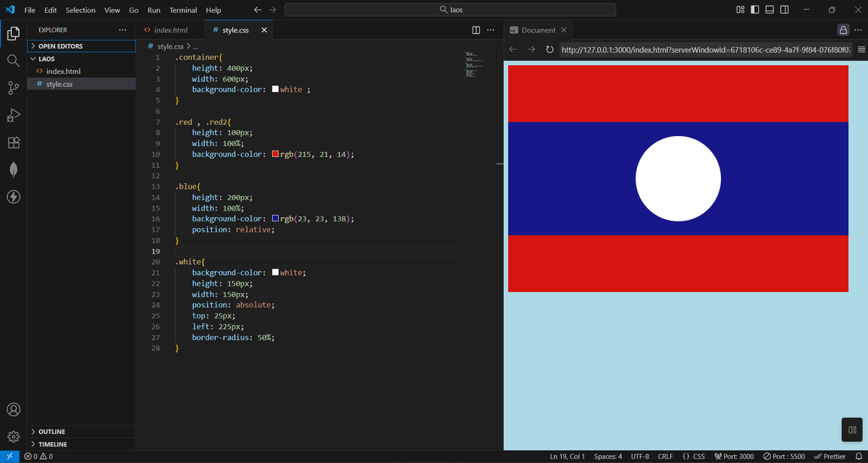The height and width of the screenshot is (463, 868).
Task: Expand the Outline section
Action: [81, 431]
